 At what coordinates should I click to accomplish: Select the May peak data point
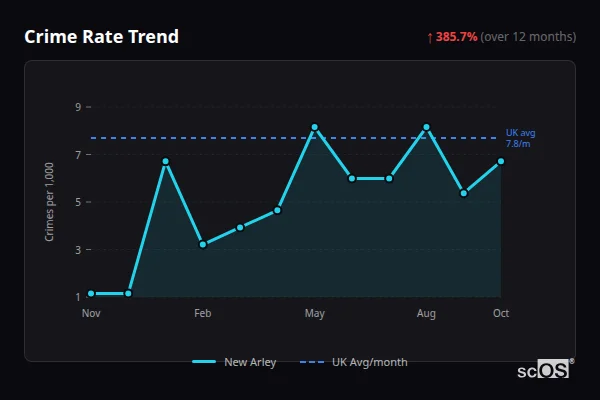[x=315, y=127]
